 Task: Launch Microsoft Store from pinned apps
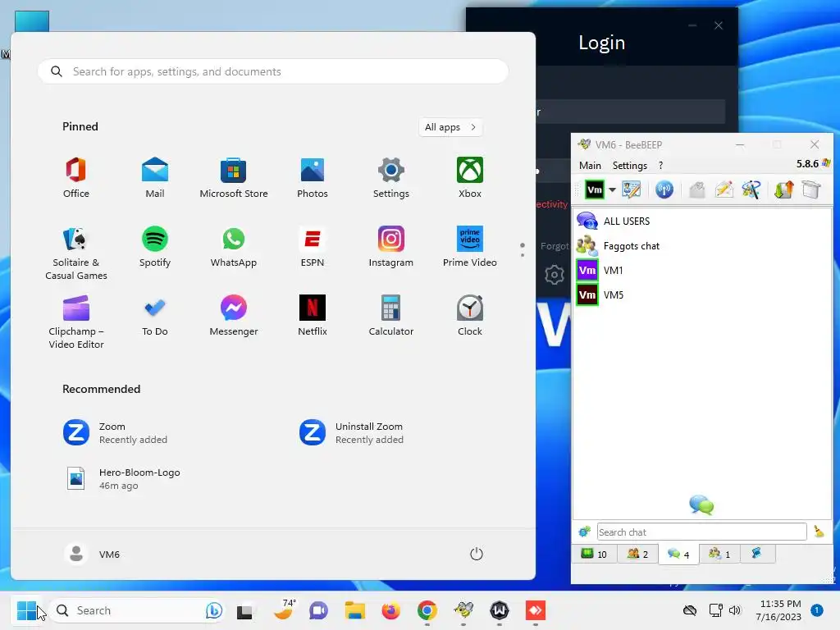point(234,178)
